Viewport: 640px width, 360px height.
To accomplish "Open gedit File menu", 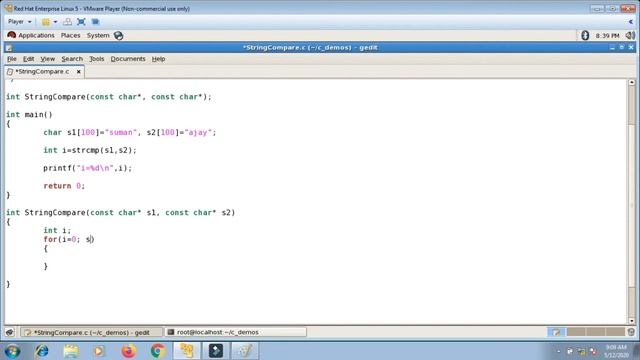I will coord(11,59).
